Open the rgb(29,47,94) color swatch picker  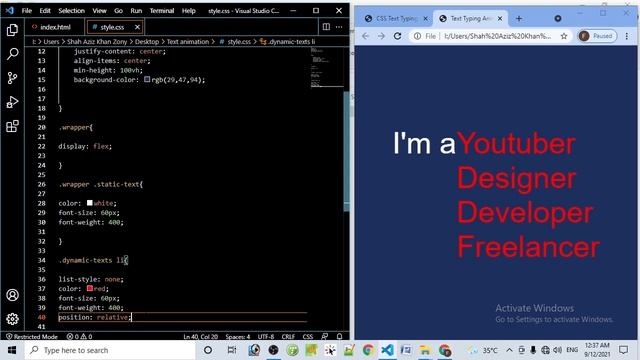tap(147, 80)
